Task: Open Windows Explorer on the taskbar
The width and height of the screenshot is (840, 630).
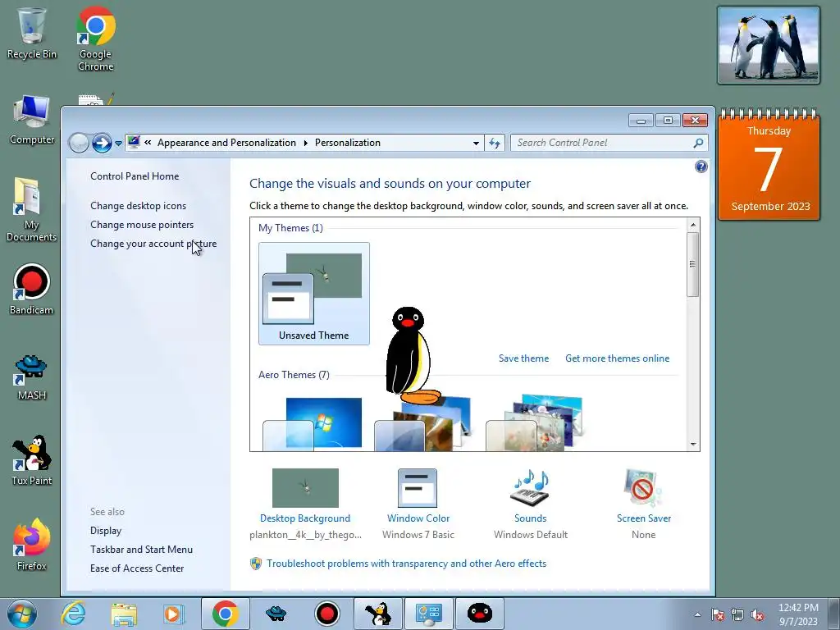Action: (124, 614)
